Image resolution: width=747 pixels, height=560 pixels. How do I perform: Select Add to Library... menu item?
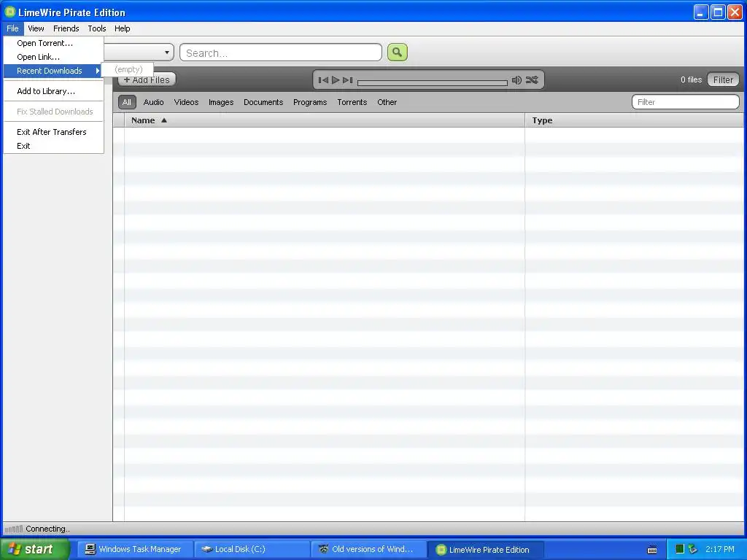(53, 91)
